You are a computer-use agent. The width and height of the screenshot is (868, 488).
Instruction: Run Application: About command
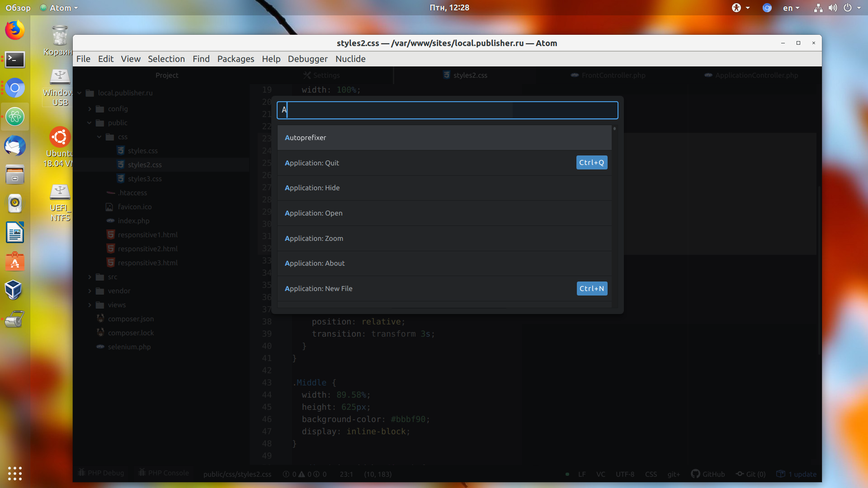[444, 263]
